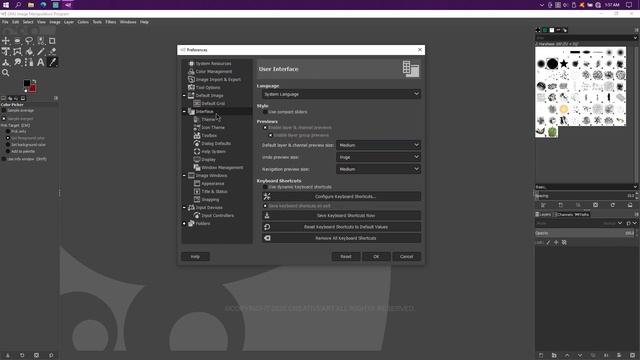The image size is (640, 360).
Task: Open the Filters menu
Action: point(111,22)
